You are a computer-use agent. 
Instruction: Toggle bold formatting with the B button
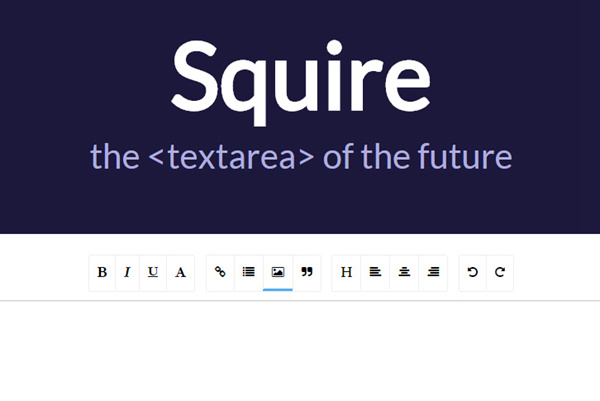(102, 272)
